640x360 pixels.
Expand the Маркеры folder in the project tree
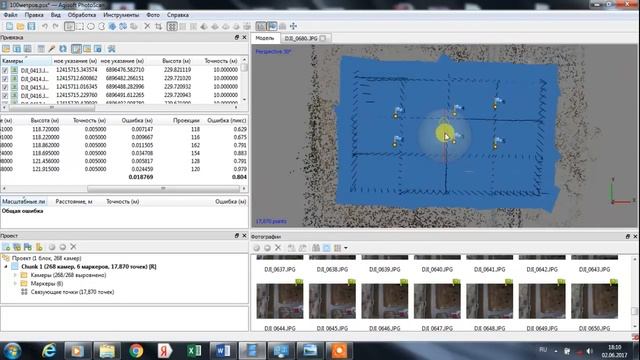(16, 283)
